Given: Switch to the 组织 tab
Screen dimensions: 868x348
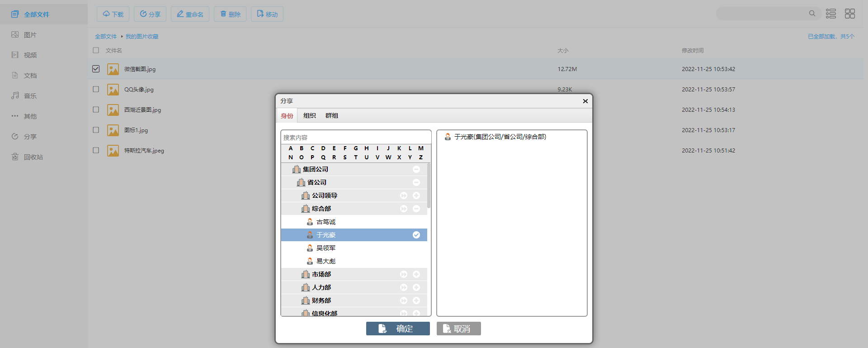Looking at the screenshot, I should [310, 116].
